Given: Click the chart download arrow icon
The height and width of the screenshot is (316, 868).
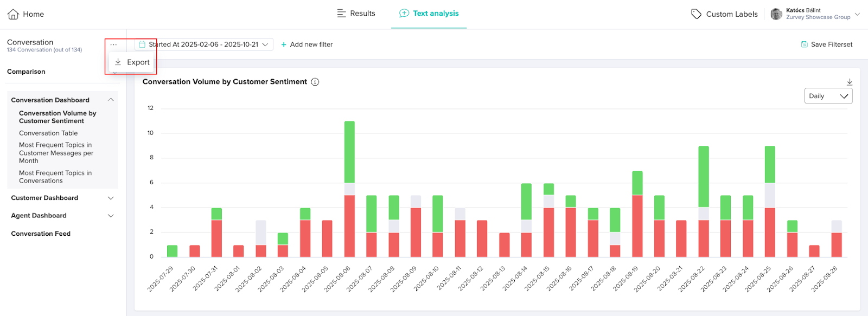Looking at the screenshot, I should point(850,82).
